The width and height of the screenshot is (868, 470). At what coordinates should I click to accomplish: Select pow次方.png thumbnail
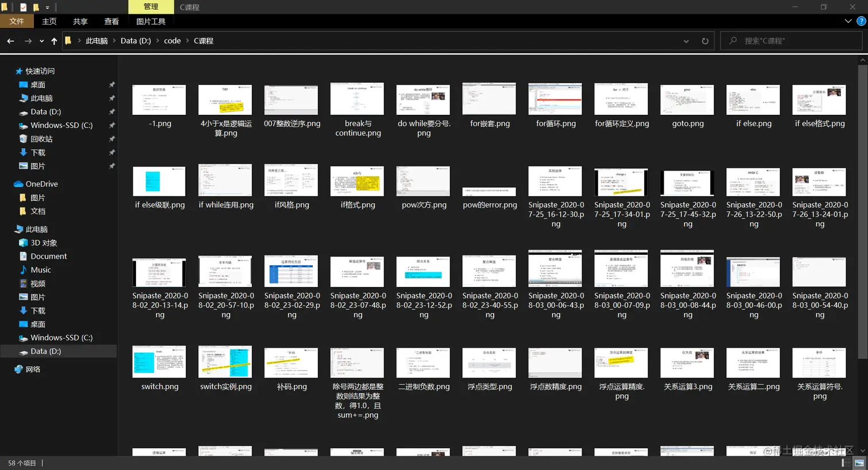point(423,181)
